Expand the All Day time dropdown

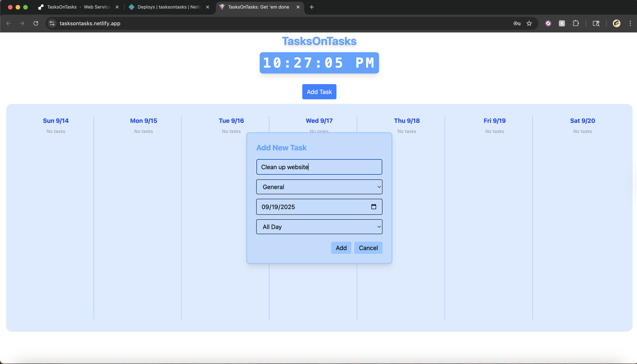pyautogui.click(x=319, y=227)
